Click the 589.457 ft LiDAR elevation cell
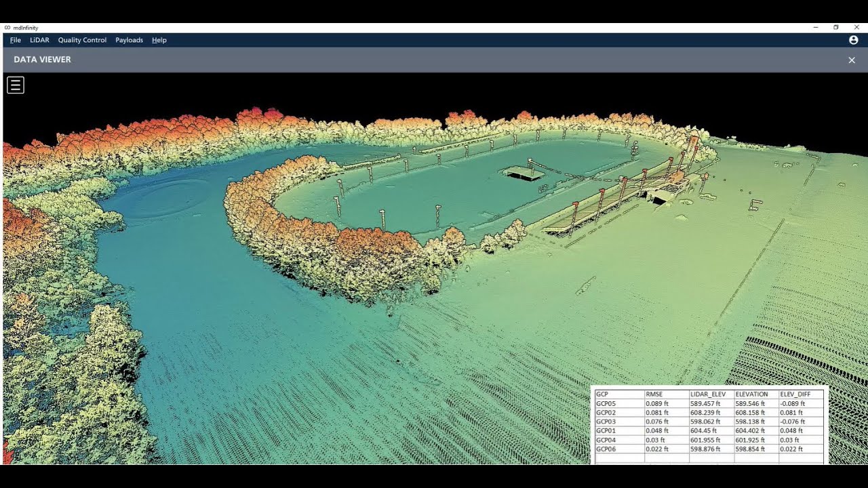Viewport: 868px width, 488px height. coord(711,403)
